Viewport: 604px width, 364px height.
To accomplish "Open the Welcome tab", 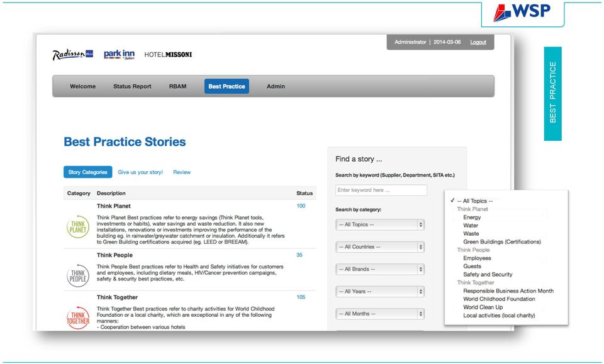I will click(83, 86).
